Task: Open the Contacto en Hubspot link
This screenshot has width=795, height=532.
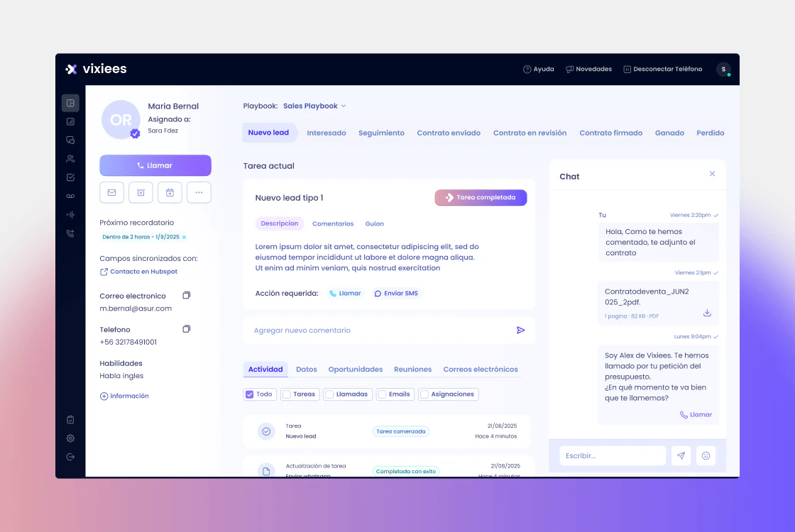Action: pyautogui.click(x=138, y=272)
